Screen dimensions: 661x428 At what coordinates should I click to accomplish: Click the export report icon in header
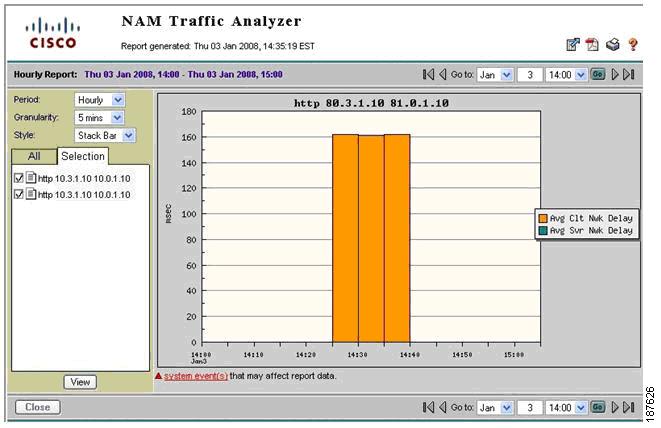click(x=572, y=44)
